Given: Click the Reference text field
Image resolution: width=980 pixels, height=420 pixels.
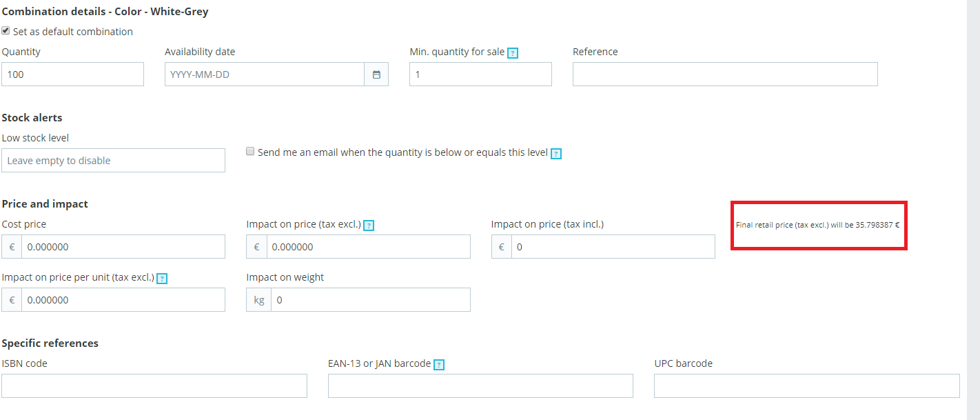Looking at the screenshot, I should point(725,74).
